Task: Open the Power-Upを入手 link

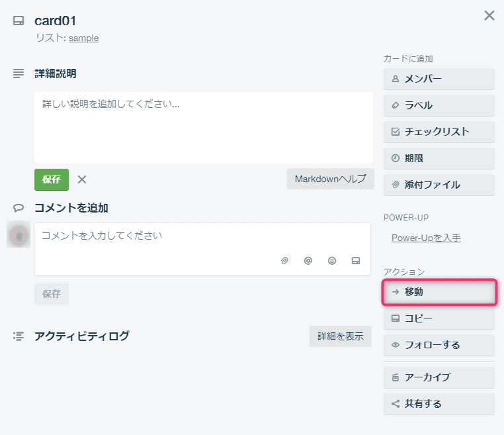Action: coord(426,238)
